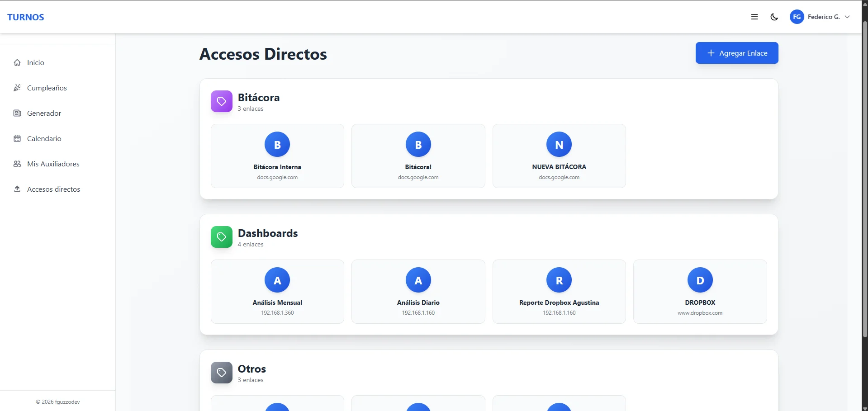Toggle dark mode with the moon icon

click(774, 17)
